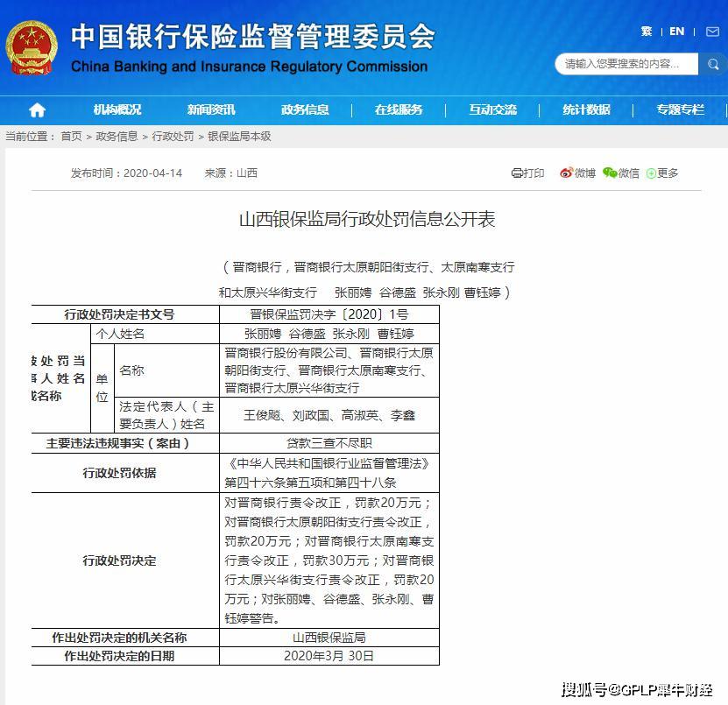Click the 主要违法违规事实（案由）label
Image resolution: width=728 pixels, height=705 pixels.
tap(119, 443)
